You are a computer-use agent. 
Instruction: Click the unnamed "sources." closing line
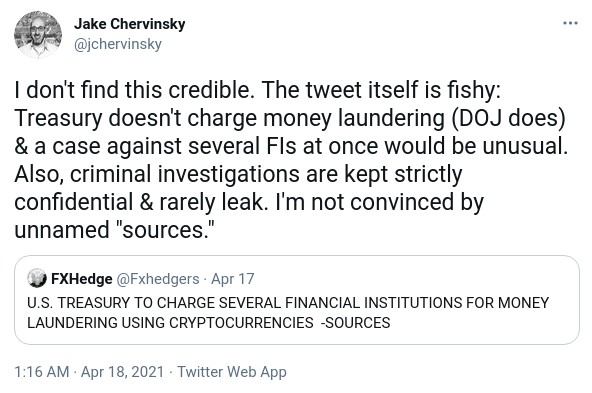(x=114, y=230)
